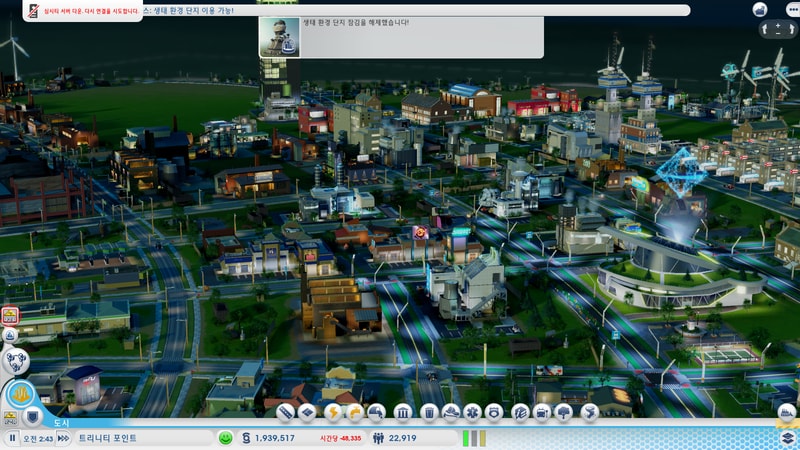The width and height of the screenshot is (800, 450).
Task: Click the eco-park unlock notification portrait
Action: (279, 37)
